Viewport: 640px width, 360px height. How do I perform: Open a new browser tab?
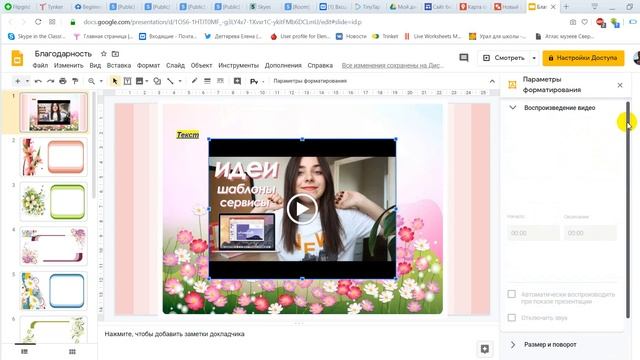pyautogui.click(x=566, y=7)
